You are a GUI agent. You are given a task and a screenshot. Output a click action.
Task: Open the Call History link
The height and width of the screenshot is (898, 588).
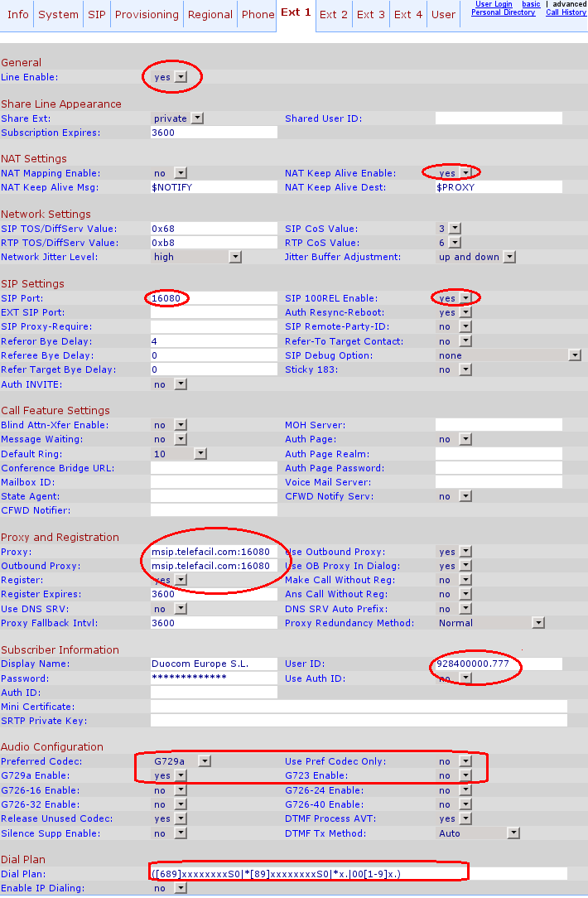[x=566, y=12]
